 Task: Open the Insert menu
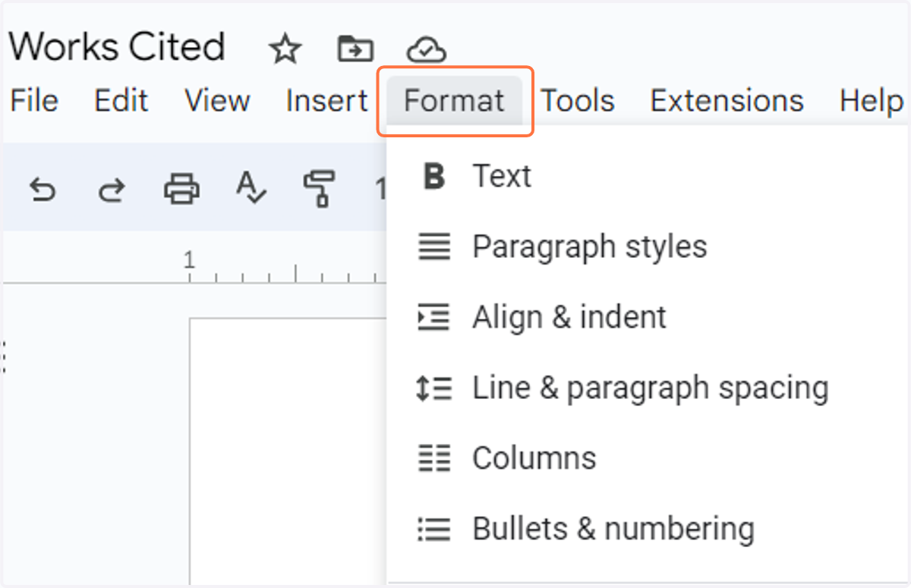(326, 101)
